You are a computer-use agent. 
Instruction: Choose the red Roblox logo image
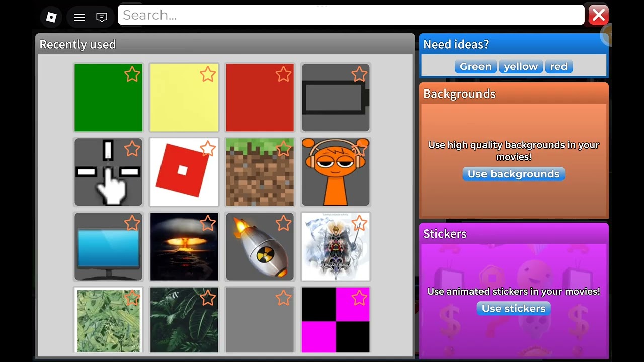tap(184, 172)
